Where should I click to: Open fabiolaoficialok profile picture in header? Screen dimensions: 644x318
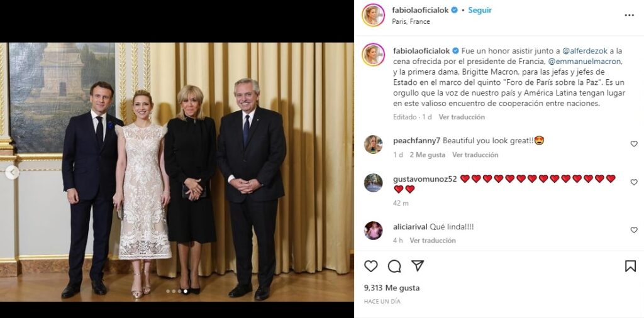374,15
